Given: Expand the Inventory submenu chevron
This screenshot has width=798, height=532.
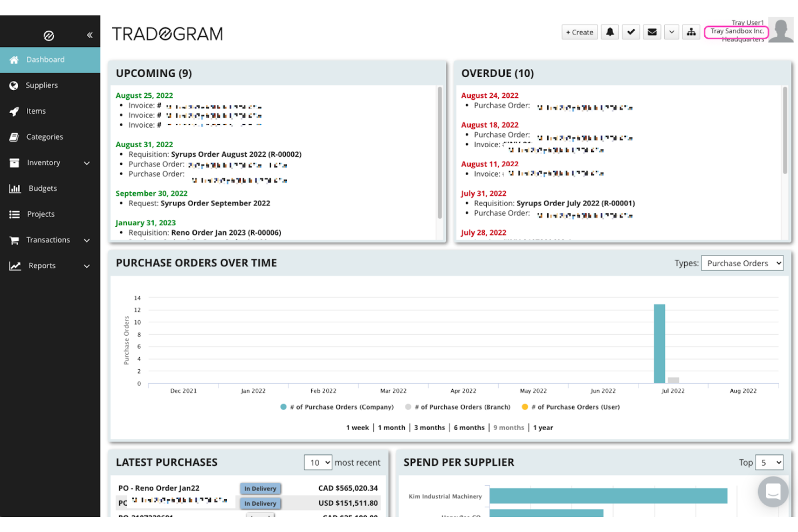Looking at the screenshot, I should point(87,163).
